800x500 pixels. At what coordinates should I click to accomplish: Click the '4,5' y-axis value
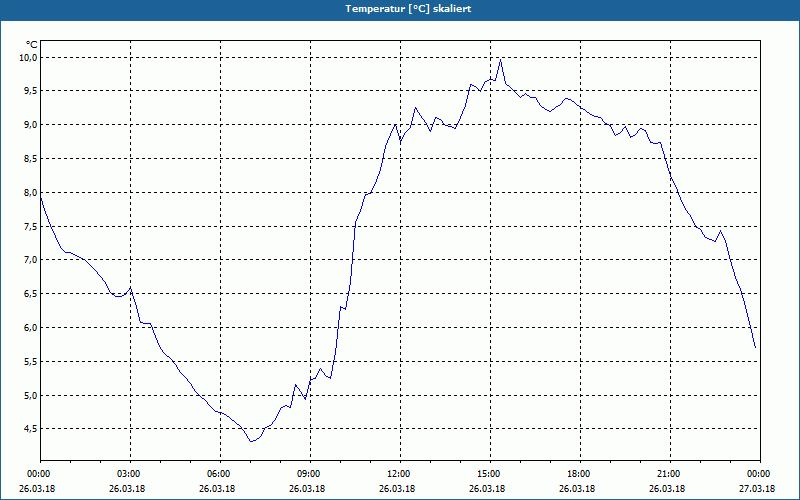point(31,429)
